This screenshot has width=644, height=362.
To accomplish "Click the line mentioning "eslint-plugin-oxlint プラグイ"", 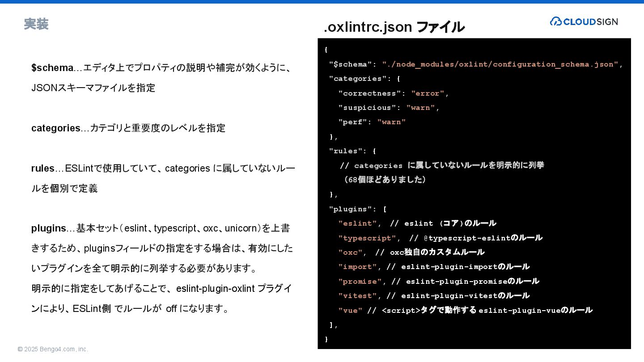I will (162, 289).
